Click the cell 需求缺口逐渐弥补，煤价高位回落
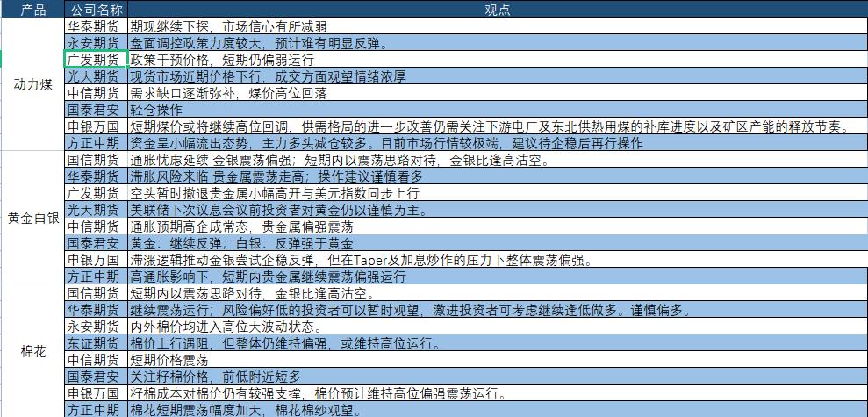Viewport: 868px width, 417px height. (498, 92)
